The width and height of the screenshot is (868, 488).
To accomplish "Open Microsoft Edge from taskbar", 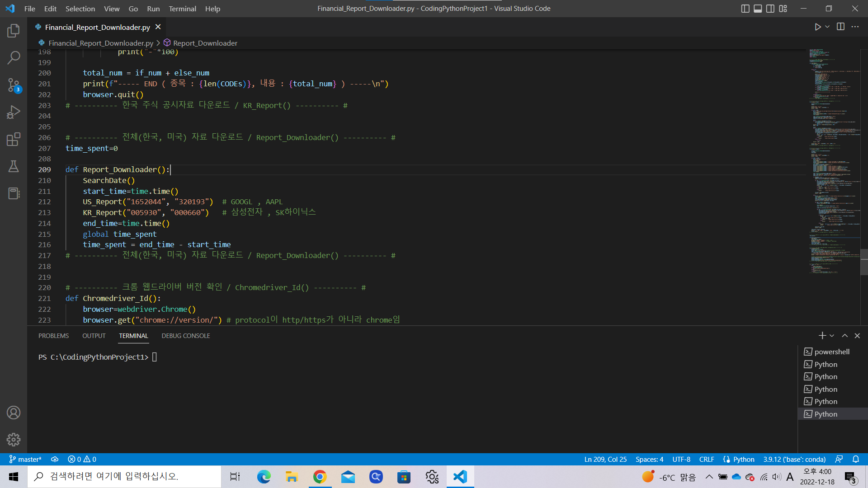I will (x=264, y=477).
